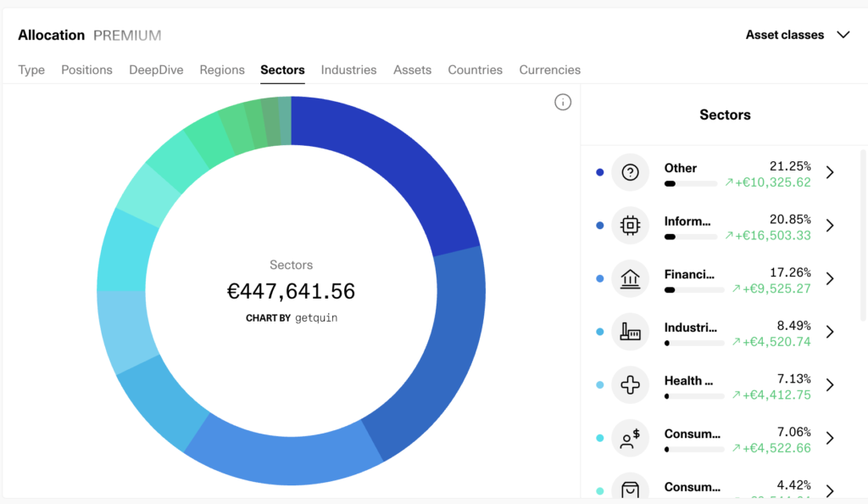Click the Industrials factory icon

point(630,332)
